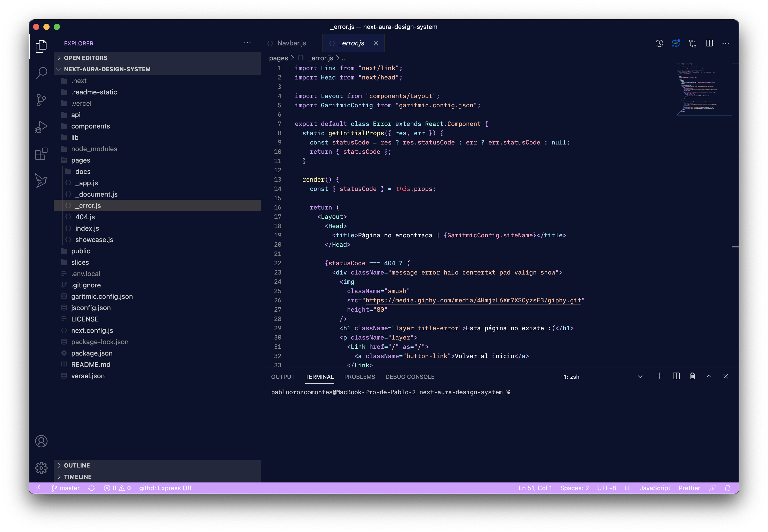Screen dimensions: 768x532
Task: Open package.json in the file tree
Action: (x=157, y=353)
